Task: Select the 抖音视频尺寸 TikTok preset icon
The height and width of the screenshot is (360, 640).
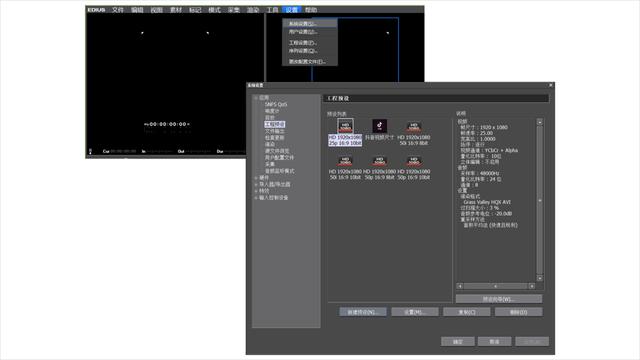Action: click(380, 126)
